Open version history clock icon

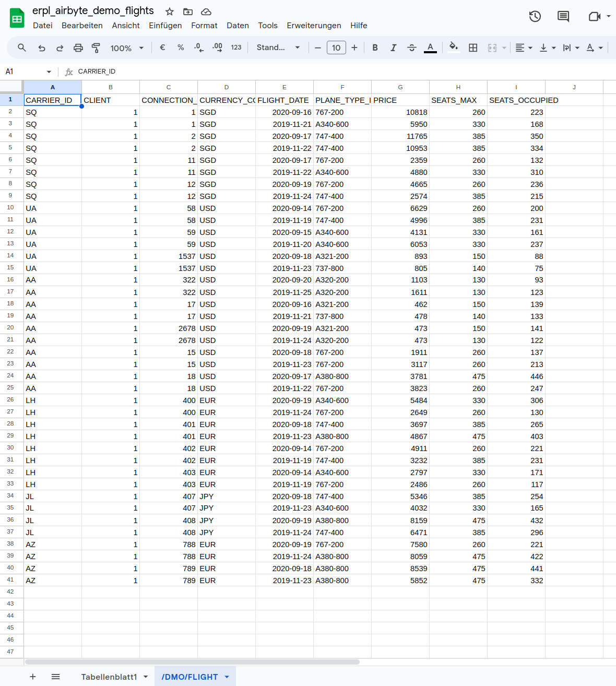(x=535, y=16)
